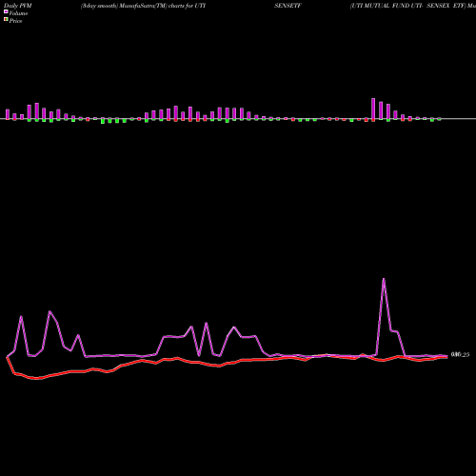Click the 'Daily PVM' title text
Image resolution: width=476 pixels, height=476 pixels.
click(18, 6)
